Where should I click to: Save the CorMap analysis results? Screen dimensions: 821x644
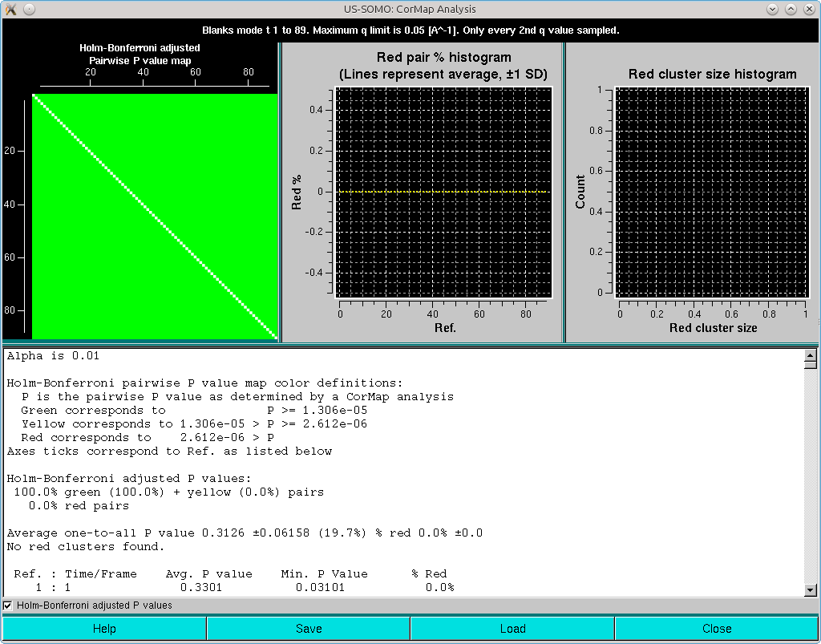click(x=309, y=628)
